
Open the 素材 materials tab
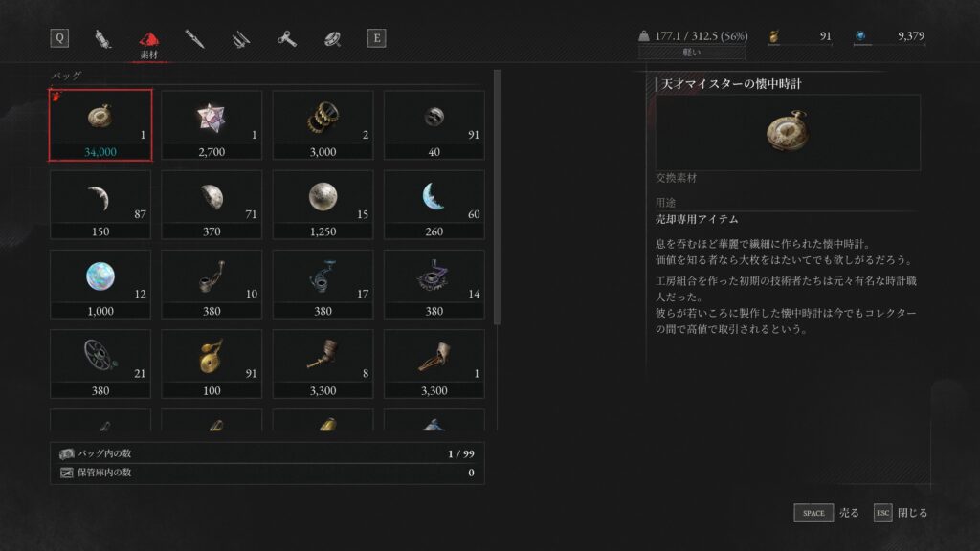[148, 44]
